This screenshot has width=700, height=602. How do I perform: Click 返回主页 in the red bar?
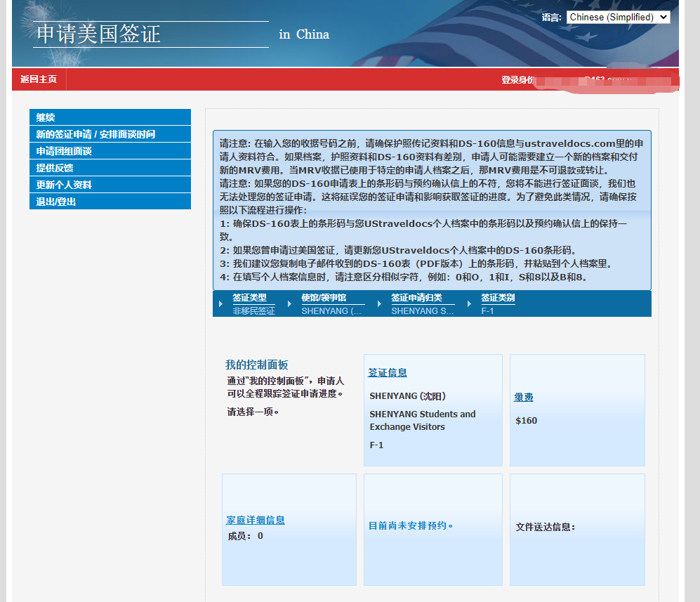coord(39,79)
